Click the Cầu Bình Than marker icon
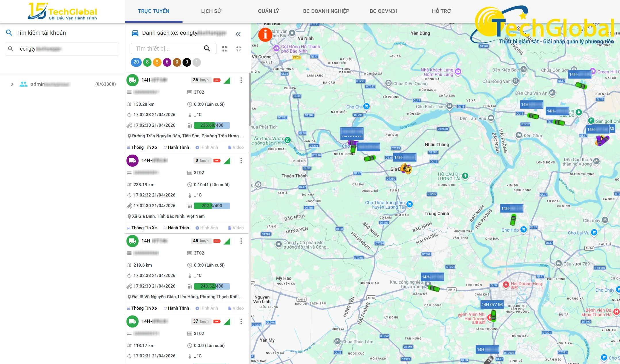 click(x=450, y=106)
